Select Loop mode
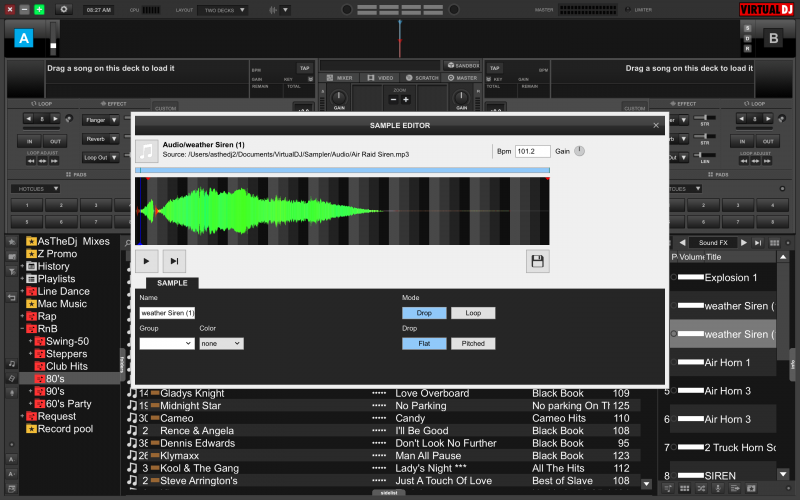 click(473, 313)
